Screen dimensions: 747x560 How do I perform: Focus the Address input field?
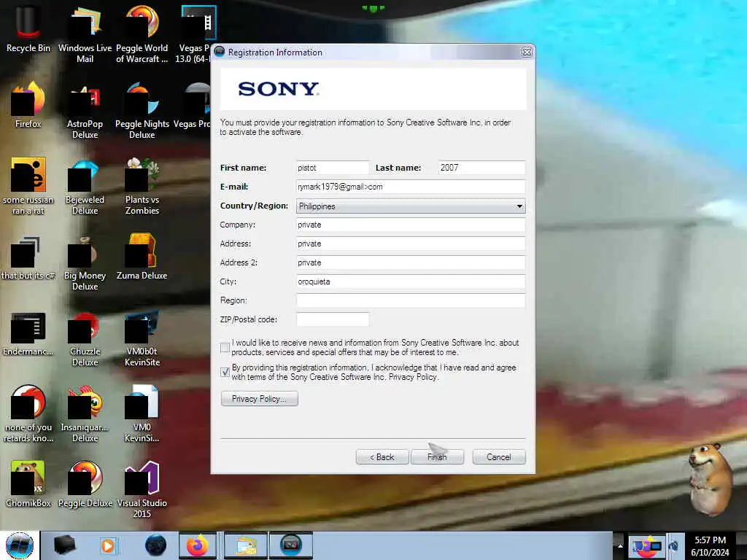click(411, 244)
